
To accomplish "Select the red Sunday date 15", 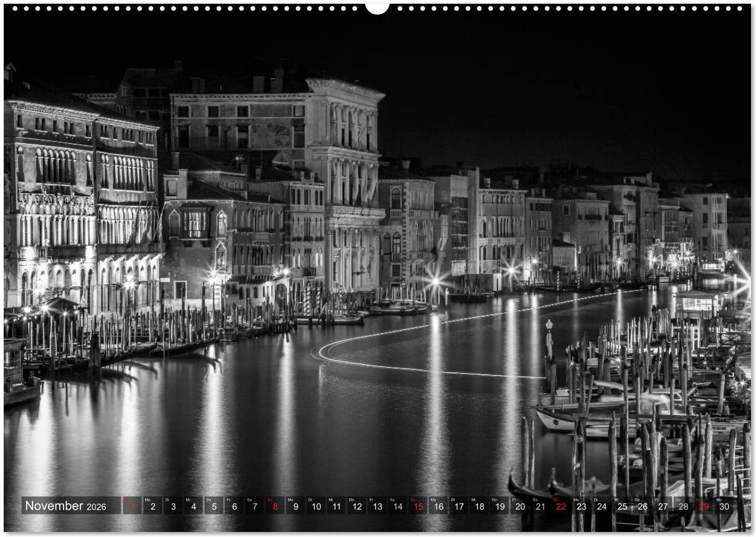I will (418, 506).
